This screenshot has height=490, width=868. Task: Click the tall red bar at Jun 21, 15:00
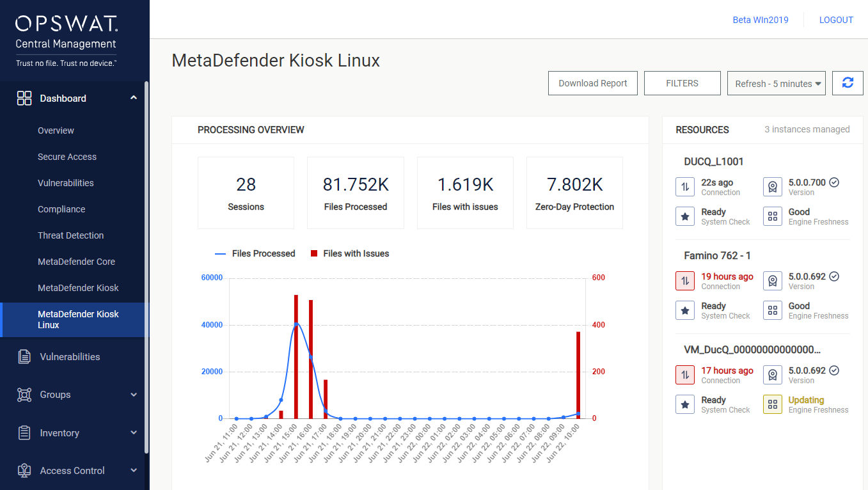pyautogui.click(x=296, y=356)
